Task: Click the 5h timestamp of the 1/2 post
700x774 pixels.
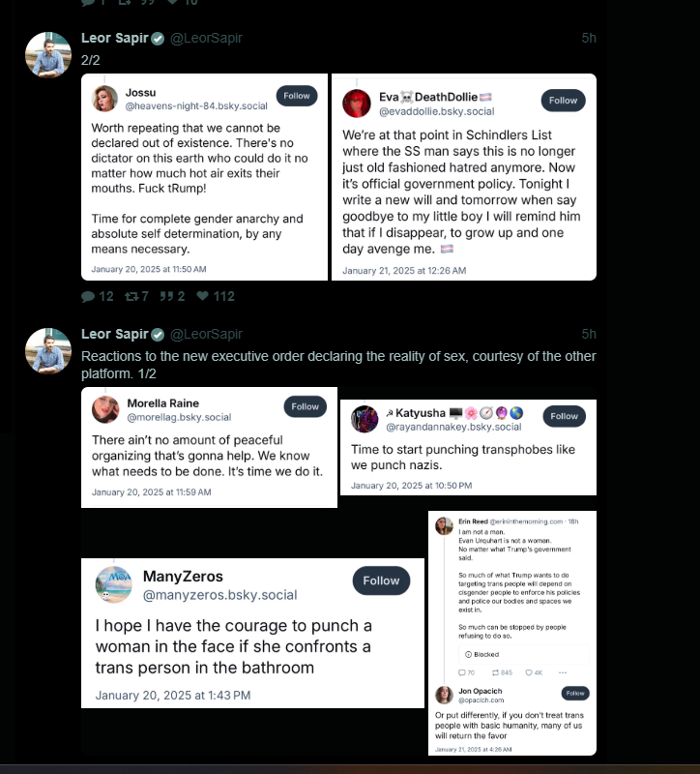Action: pyautogui.click(x=589, y=334)
